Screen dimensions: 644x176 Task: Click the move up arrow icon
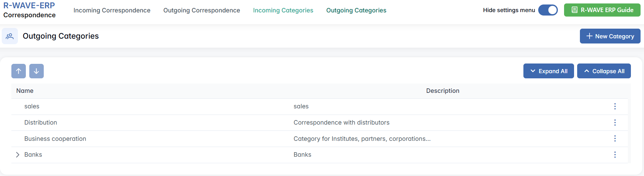point(19,71)
